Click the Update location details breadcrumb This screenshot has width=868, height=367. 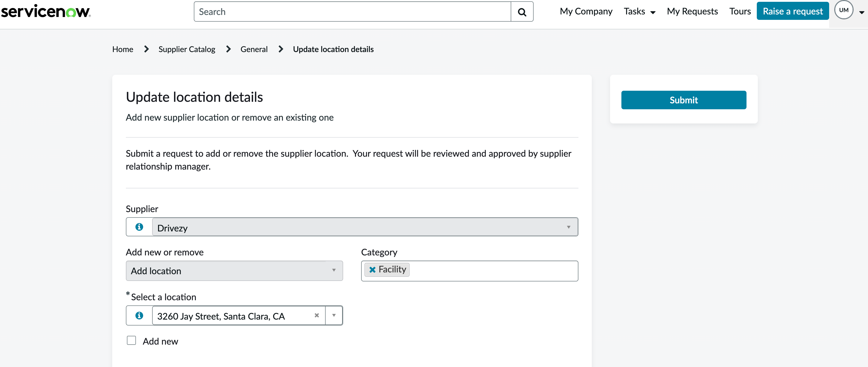333,49
